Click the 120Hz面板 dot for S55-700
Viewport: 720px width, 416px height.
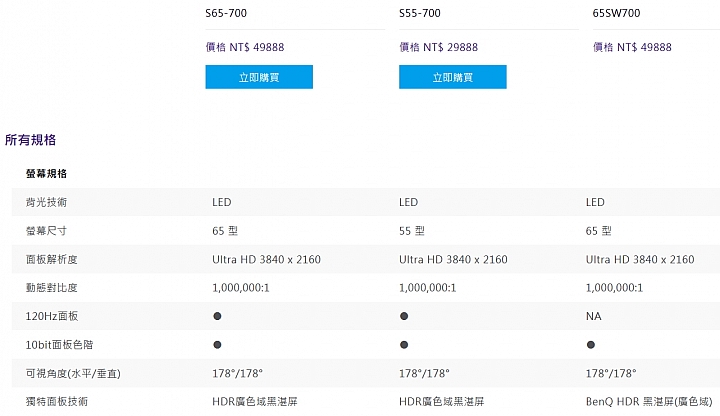point(404,316)
